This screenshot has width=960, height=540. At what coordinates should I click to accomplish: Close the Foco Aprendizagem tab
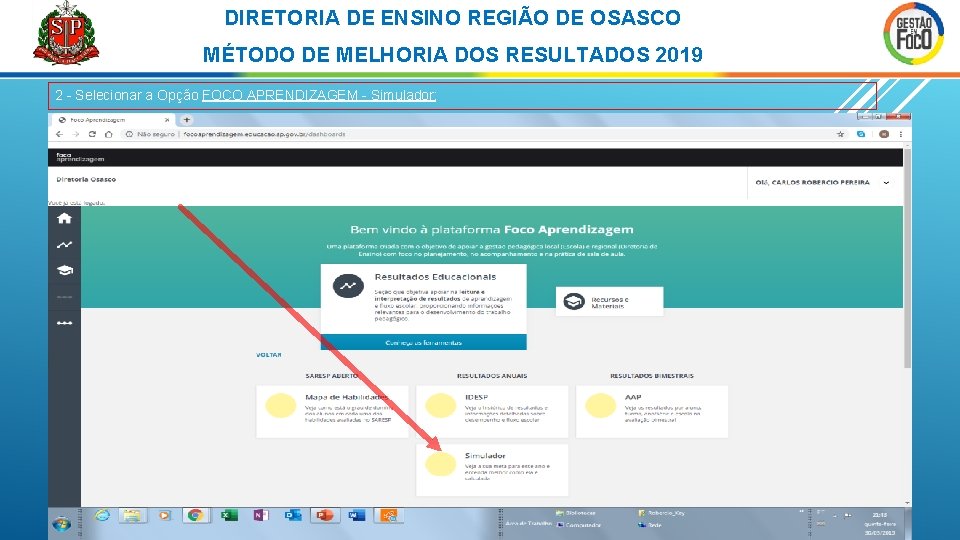(x=167, y=120)
